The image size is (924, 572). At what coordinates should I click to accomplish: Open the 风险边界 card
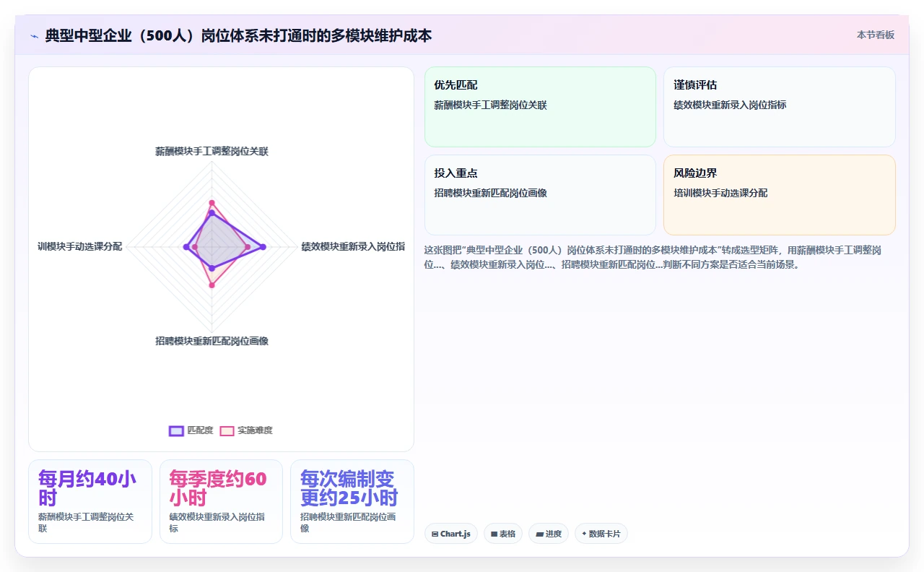click(780, 195)
